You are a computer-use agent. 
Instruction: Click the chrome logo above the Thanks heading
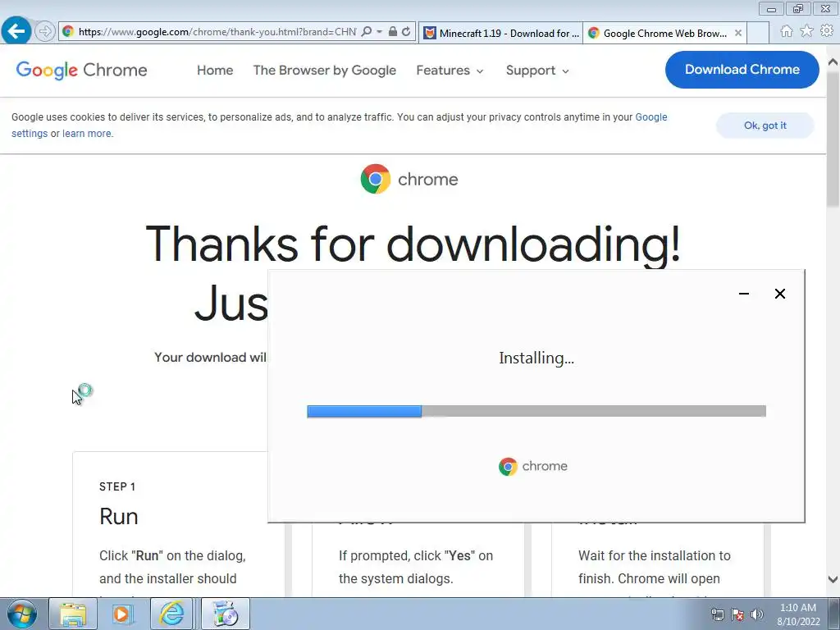pos(409,179)
